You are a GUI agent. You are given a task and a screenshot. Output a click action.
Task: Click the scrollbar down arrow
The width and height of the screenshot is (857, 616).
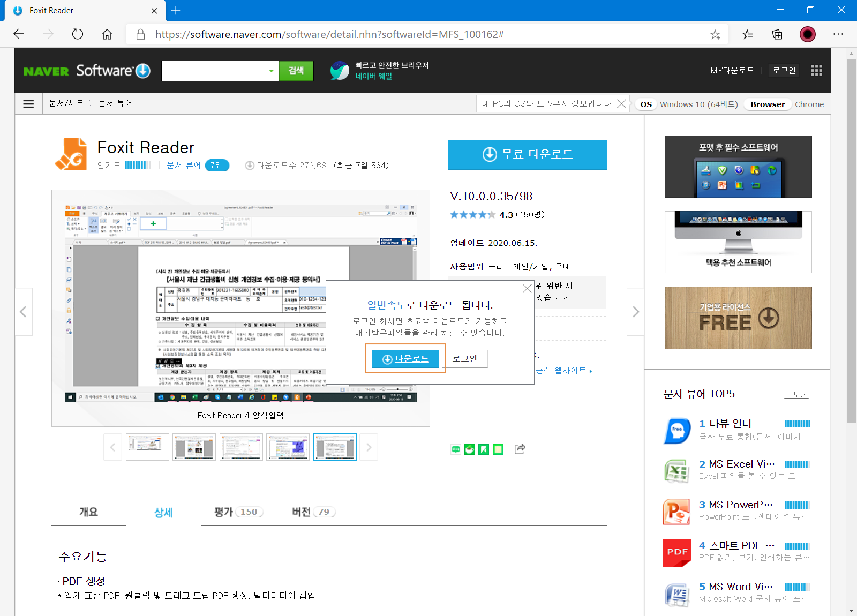pyautogui.click(x=851, y=611)
